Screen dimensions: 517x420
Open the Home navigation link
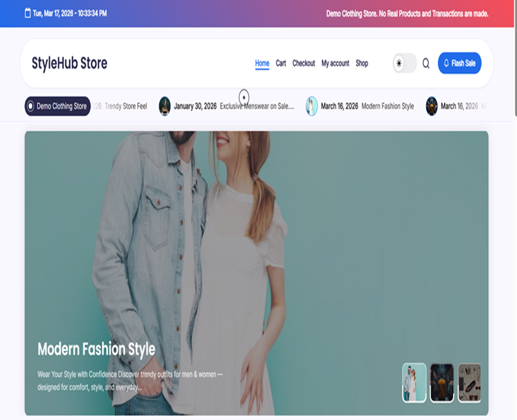click(x=261, y=63)
